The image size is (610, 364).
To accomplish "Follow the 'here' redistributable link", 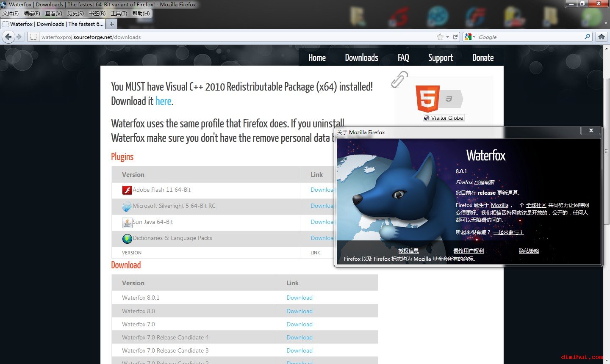I will [x=163, y=101].
